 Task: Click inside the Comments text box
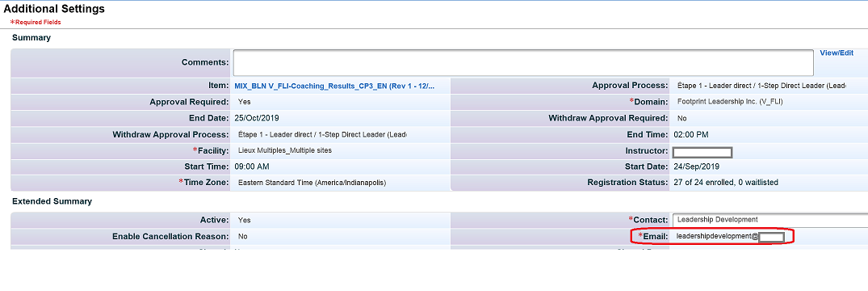(523, 62)
